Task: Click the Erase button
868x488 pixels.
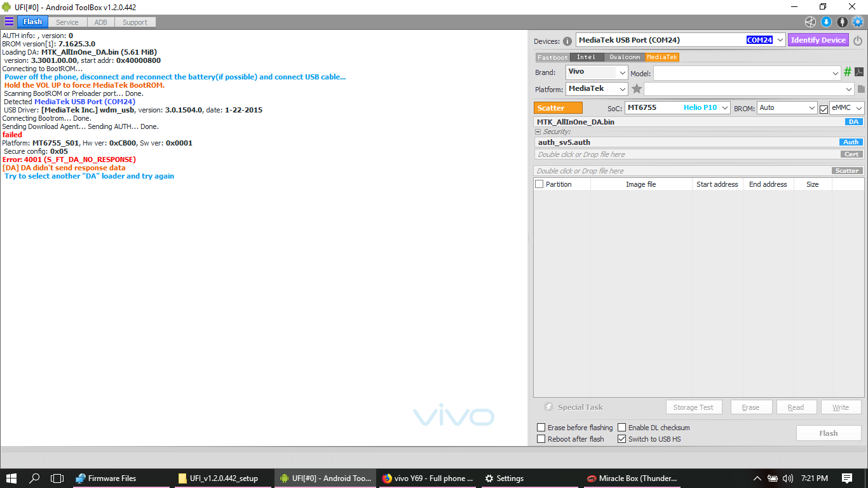Action: point(751,407)
